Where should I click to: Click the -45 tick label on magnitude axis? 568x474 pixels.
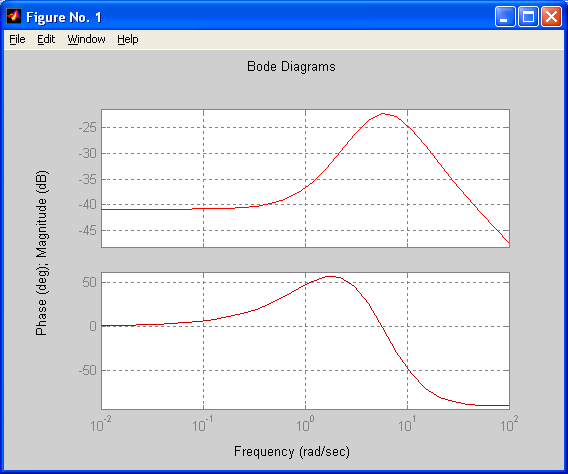click(88, 230)
